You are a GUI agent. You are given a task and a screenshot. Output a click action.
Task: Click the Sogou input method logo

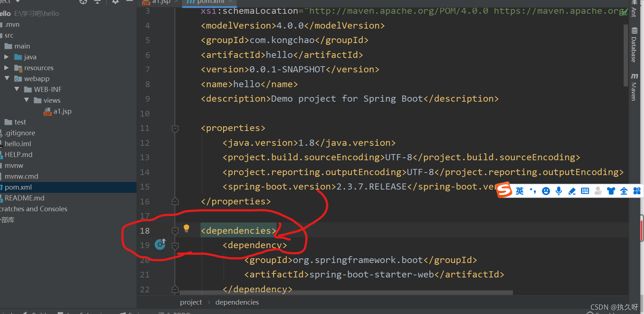tap(504, 190)
